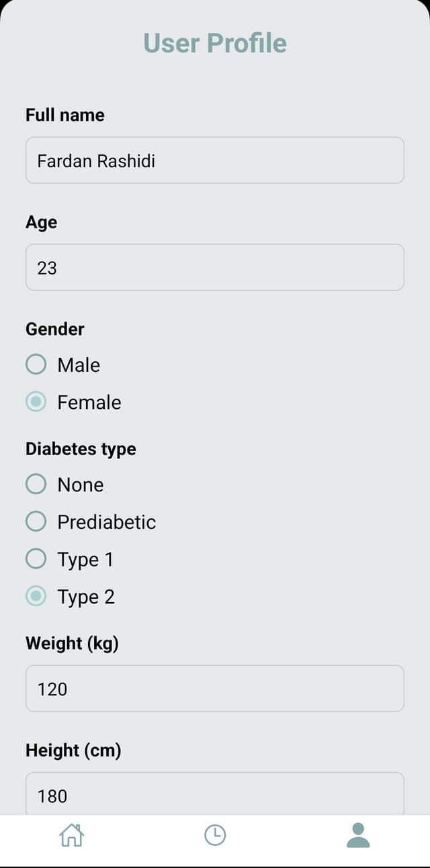This screenshot has height=868, width=430.
Task: Focus the Age field showing 23
Action: [x=215, y=267]
